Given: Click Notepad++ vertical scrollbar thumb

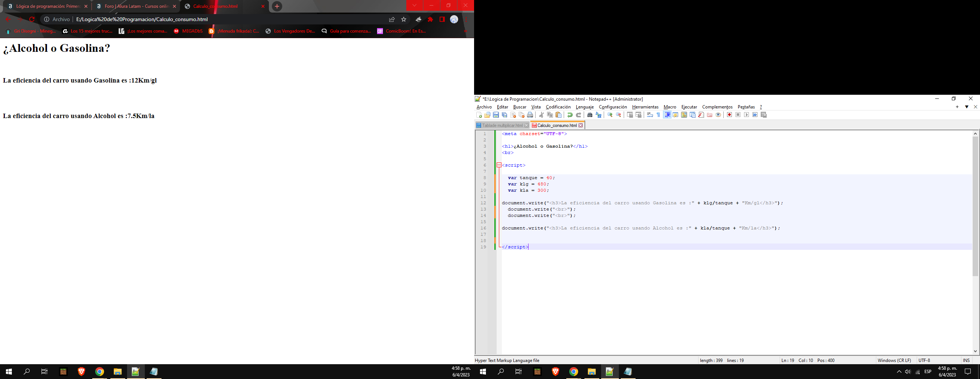Looking at the screenshot, I should pos(975,206).
